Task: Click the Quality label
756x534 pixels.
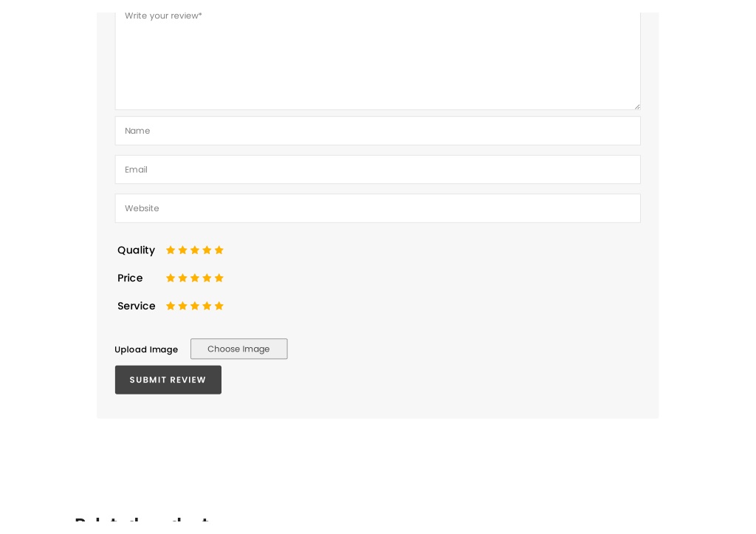Action: tap(136, 250)
